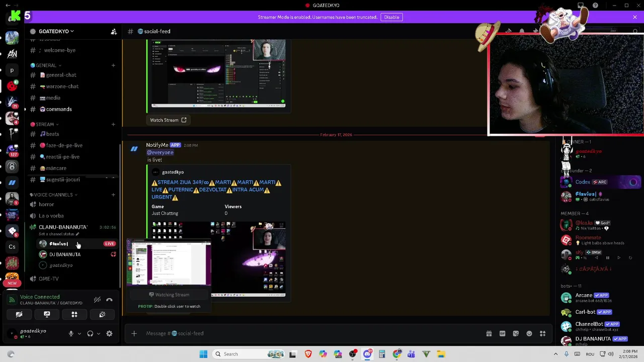Viewport: 644px width, 362px height.
Task: Show hidden system tray icons
Action: 556,354
